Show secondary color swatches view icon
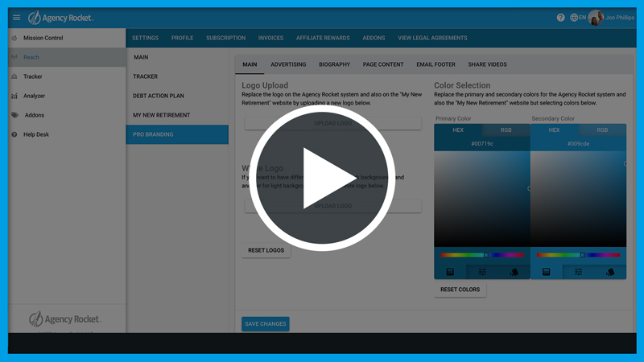This screenshot has width=644, height=362. point(610,272)
